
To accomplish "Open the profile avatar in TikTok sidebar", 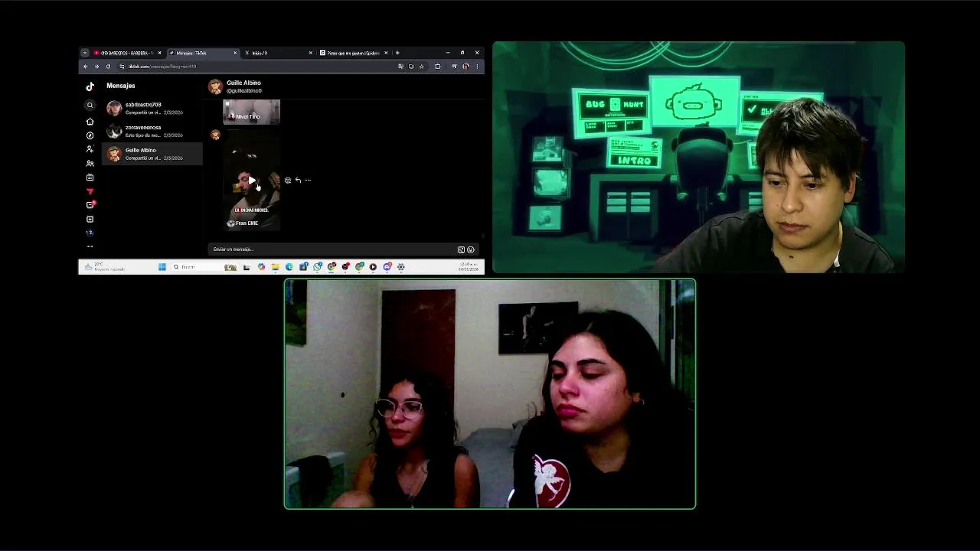I will pos(90,233).
